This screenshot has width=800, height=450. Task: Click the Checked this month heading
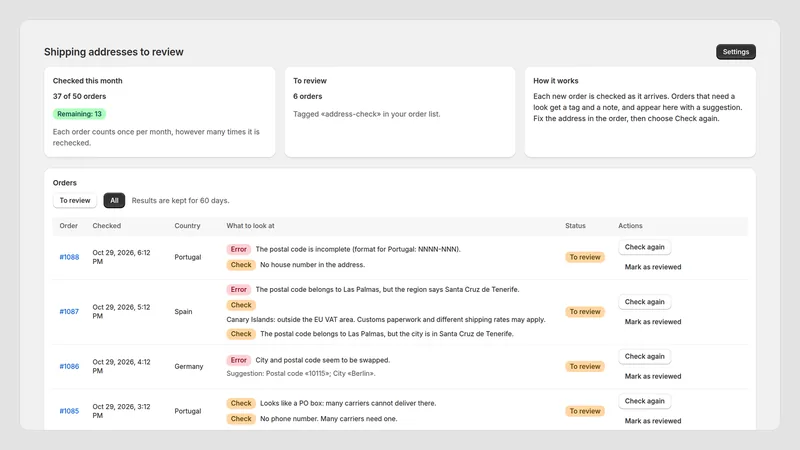pyautogui.click(x=87, y=81)
